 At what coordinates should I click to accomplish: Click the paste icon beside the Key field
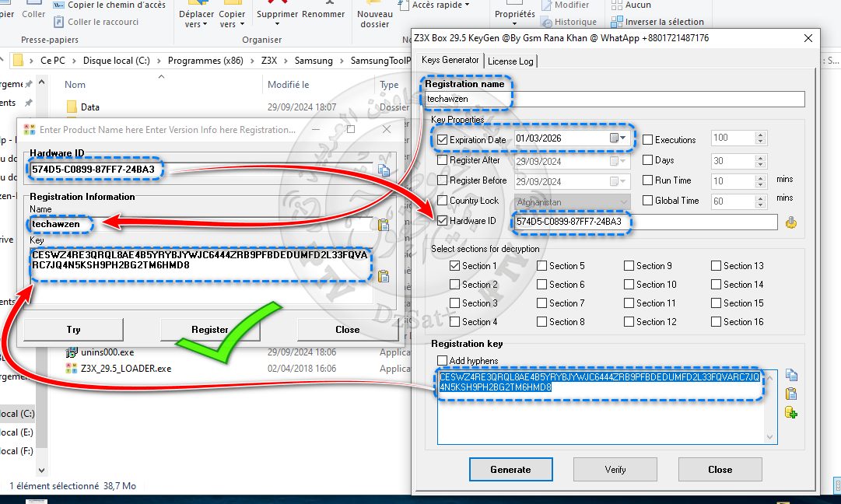click(x=383, y=276)
